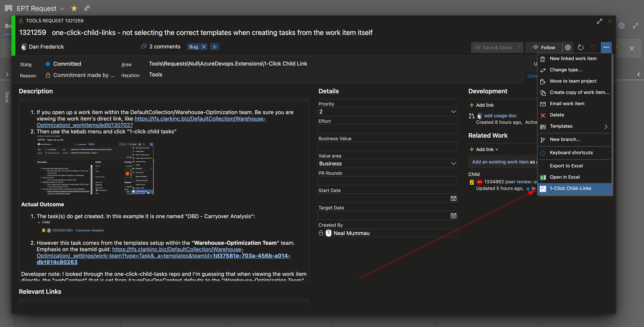Viewport: 644px width, 327px height.
Task: Click the Effort input field
Action: [387, 129]
